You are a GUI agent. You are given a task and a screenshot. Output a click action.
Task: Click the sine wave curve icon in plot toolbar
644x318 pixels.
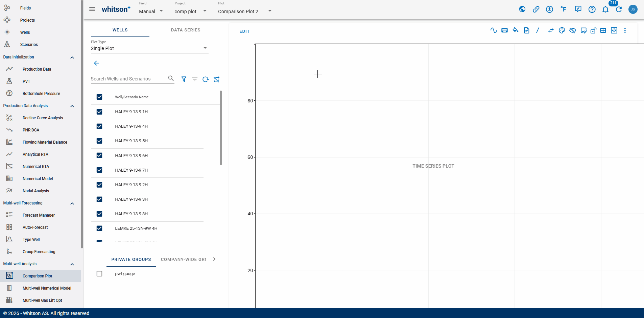(x=494, y=30)
